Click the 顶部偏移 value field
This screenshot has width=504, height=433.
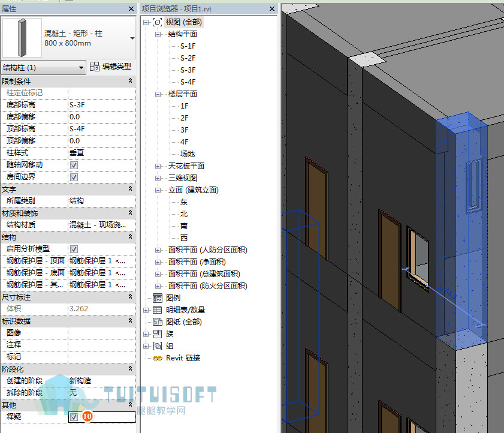click(102, 141)
